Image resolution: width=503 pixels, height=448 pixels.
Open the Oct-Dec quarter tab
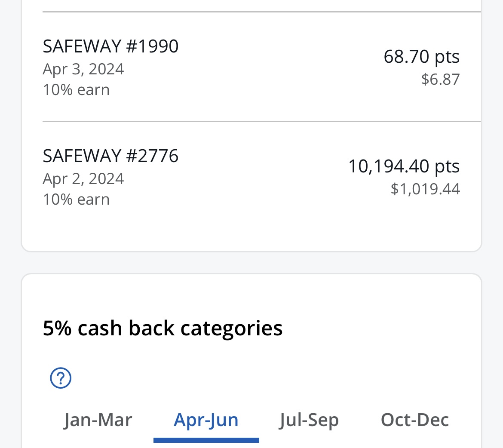[415, 420]
